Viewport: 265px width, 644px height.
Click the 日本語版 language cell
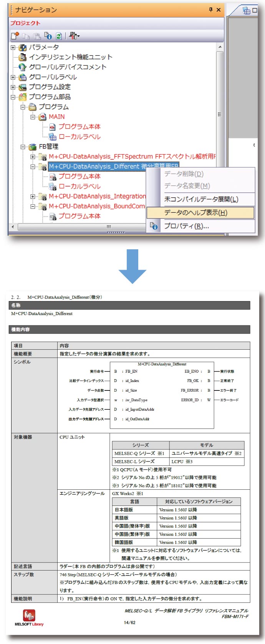(x=135, y=510)
